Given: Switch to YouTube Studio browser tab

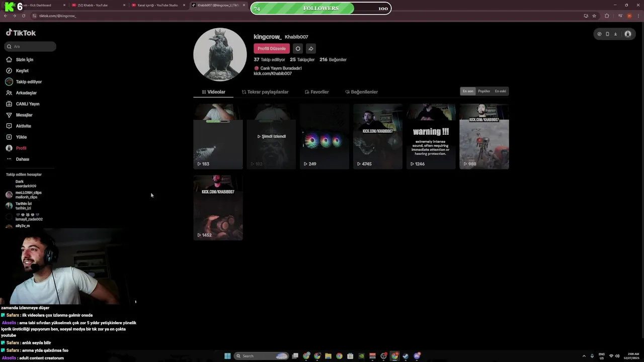Looking at the screenshot, I should point(157,5).
